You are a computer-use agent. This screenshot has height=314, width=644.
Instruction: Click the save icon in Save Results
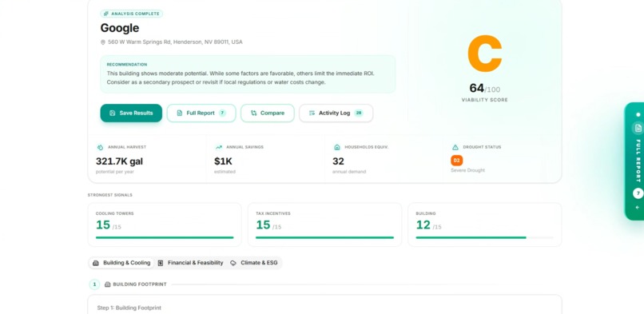click(112, 113)
